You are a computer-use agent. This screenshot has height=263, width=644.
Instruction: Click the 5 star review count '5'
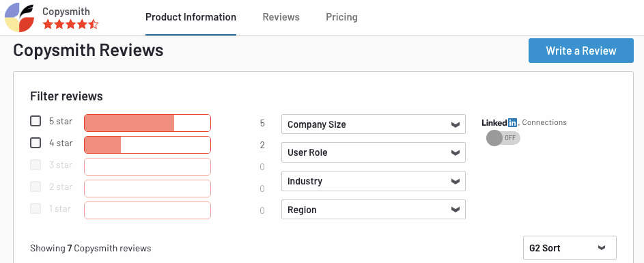262,123
